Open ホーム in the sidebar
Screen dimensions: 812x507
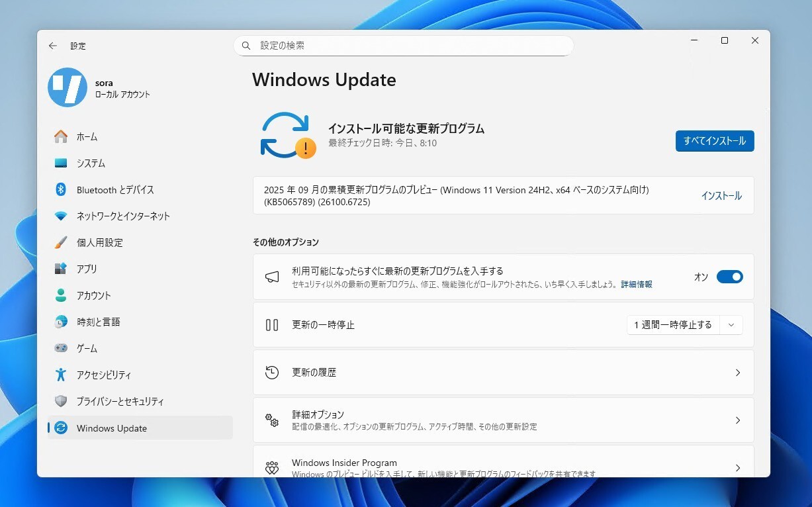[x=140, y=136]
